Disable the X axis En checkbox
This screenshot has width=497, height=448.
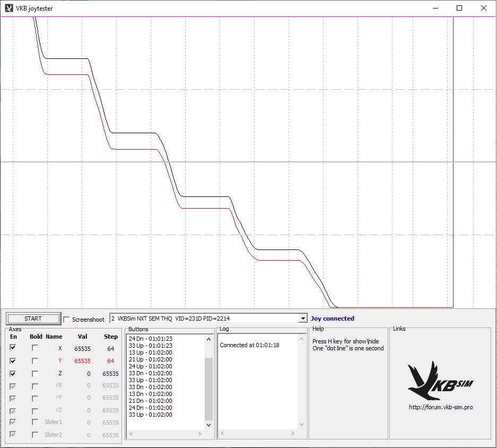[x=13, y=348]
